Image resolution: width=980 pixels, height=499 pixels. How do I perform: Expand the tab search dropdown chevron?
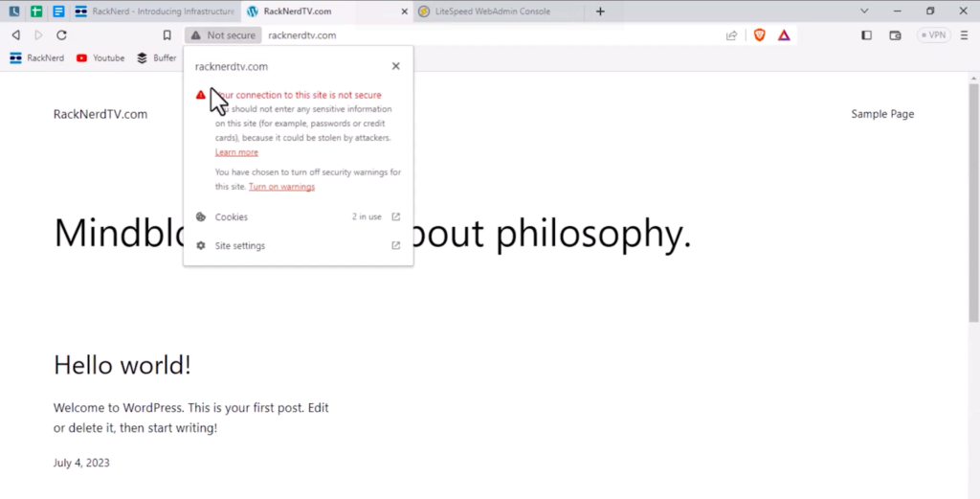point(864,11)
